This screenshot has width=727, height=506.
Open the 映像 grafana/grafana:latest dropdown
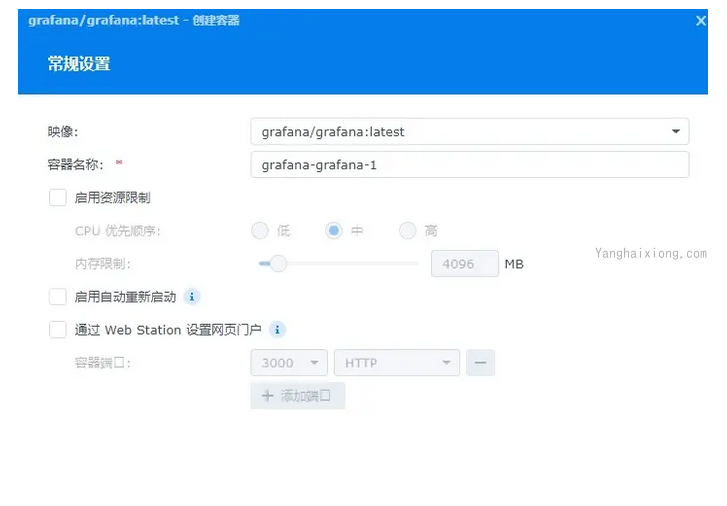click(x=470, y=132)
